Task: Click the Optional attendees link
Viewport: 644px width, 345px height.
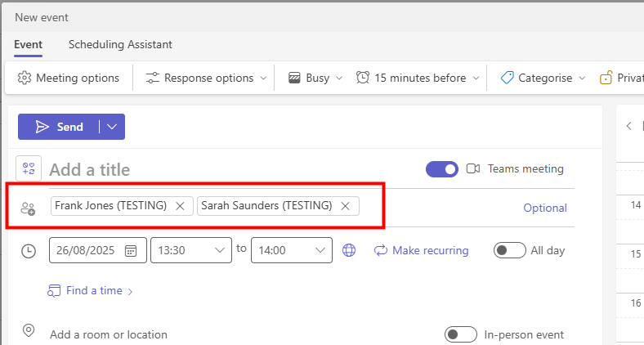Action: [x=545, y=208]
